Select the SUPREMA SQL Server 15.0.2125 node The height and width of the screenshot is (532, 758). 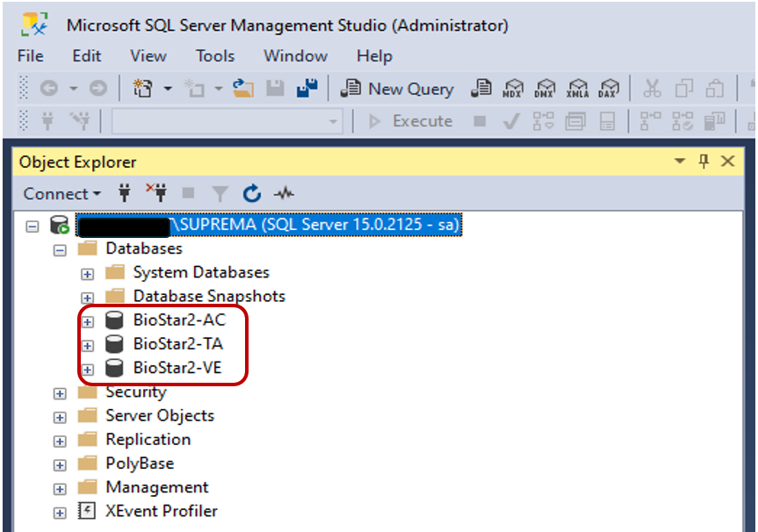[x=269, y=225]
